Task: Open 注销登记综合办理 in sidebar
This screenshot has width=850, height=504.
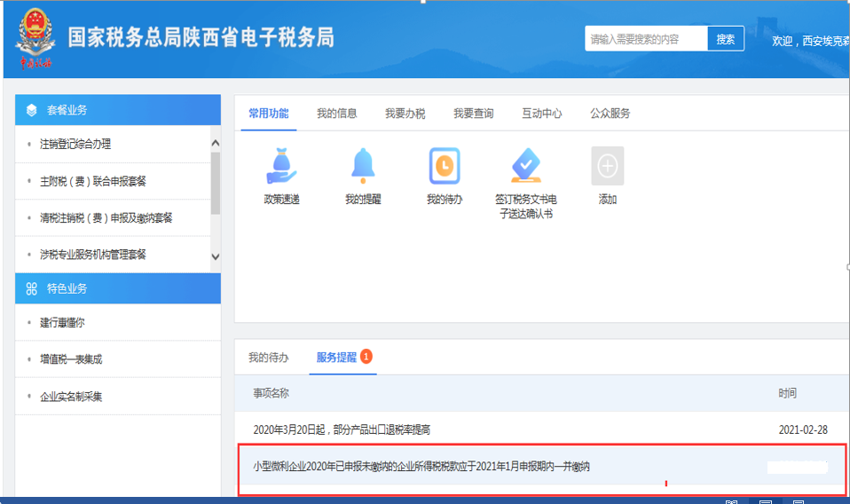Action: tap(75, 145)
